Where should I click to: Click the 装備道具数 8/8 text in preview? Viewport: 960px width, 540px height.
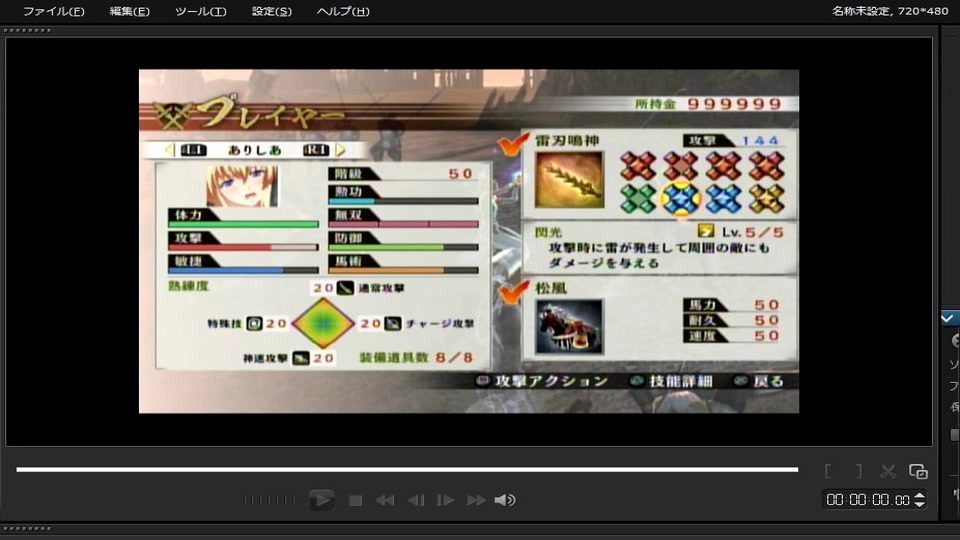[416, 358]
